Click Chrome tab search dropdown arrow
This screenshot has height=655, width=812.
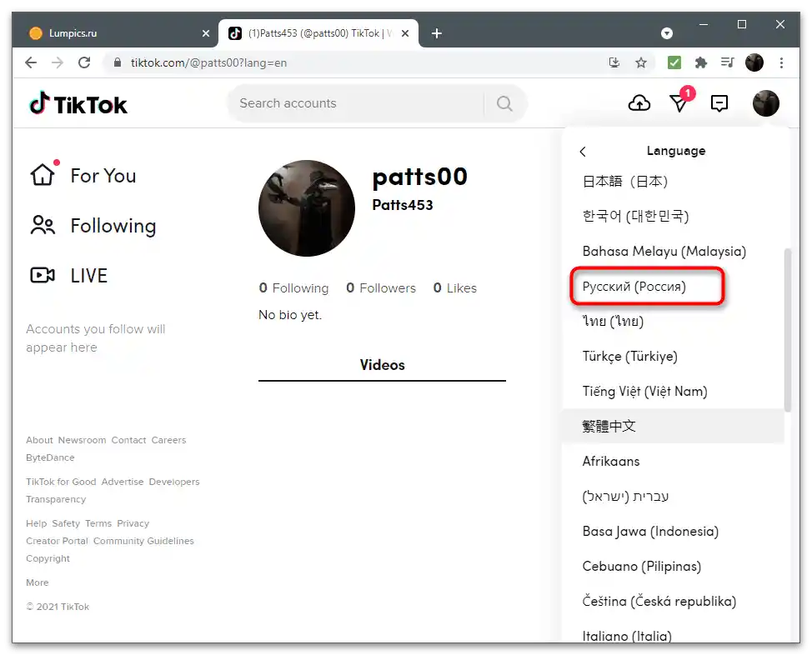tap(666, 33)
